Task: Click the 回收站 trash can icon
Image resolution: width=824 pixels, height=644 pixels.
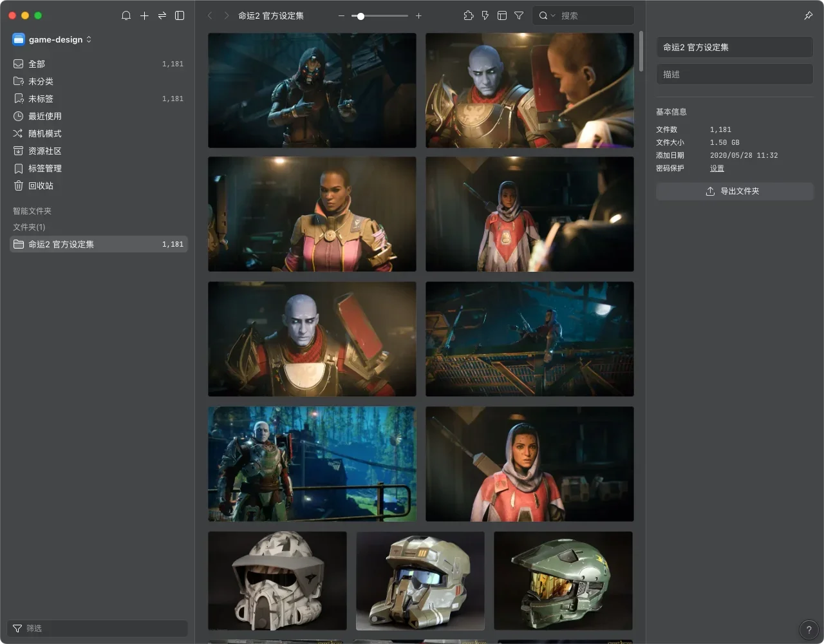Action: pyautogui.click(x=18, y=185)
